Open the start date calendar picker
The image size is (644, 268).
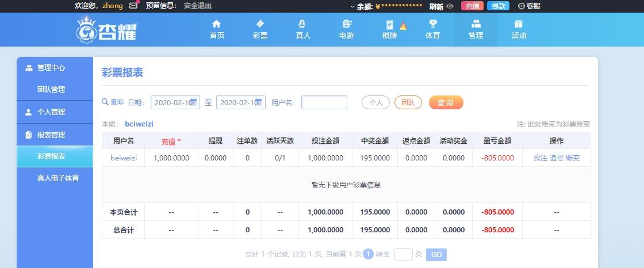coord(194,102)
